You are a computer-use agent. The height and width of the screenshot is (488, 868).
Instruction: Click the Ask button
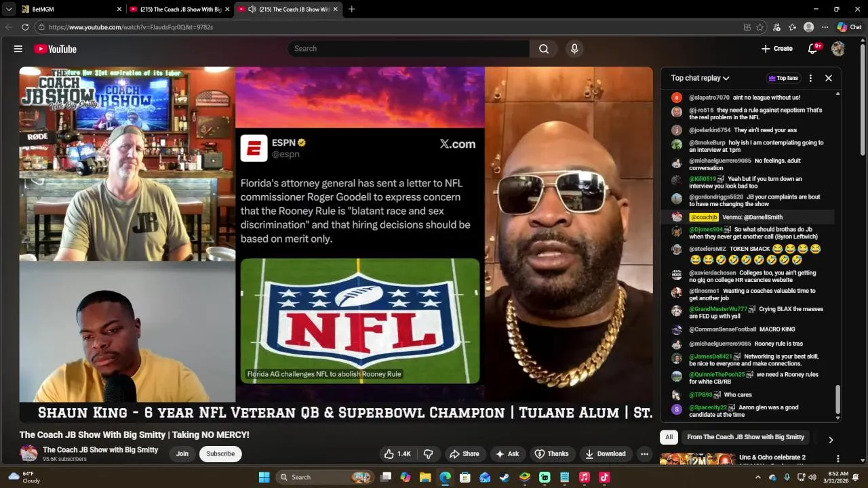508,454
